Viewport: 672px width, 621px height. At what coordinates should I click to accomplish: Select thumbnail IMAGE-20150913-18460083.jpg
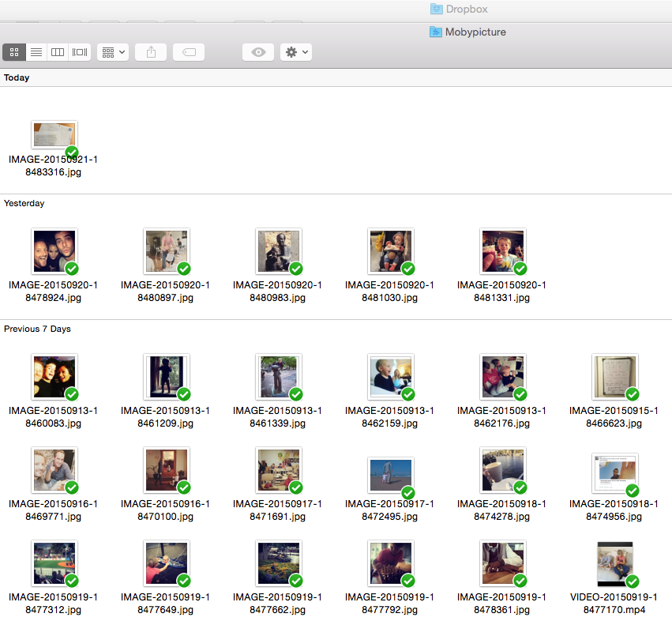tap(54, 377)
